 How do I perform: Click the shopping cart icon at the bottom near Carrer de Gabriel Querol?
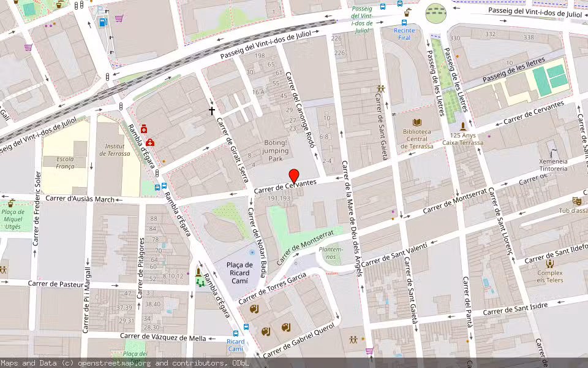pos(369,351)
